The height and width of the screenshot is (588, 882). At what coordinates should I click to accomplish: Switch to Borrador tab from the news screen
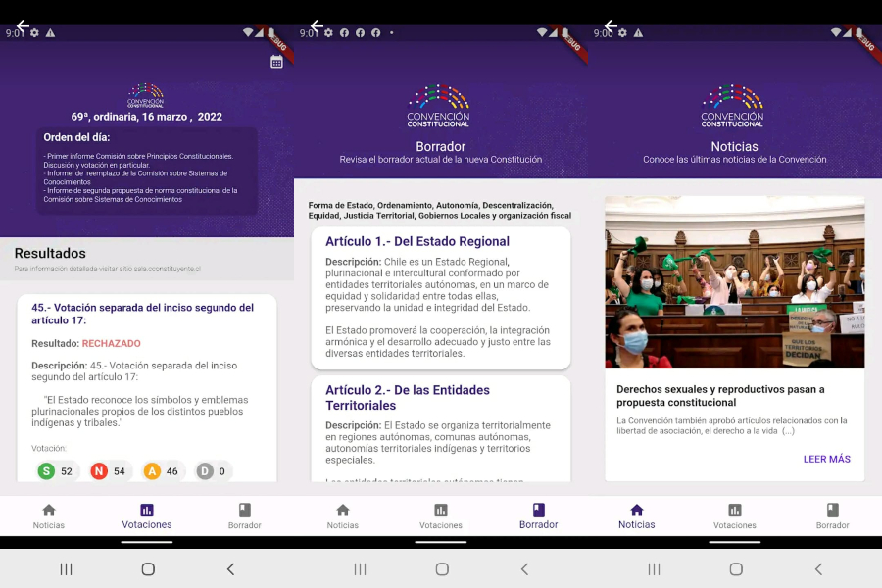(x=833, y=516)
